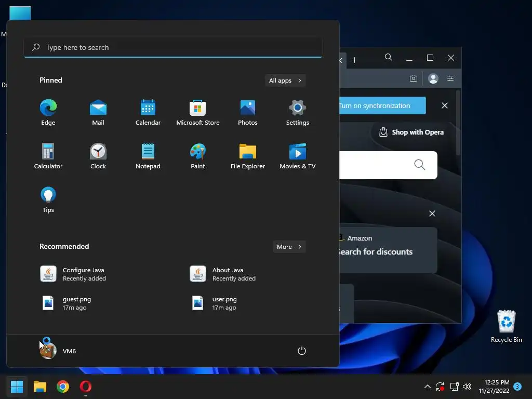The height and width of the screenshot is (399, 532).
Task: Open the Tips app
Action: pos(48,200)
